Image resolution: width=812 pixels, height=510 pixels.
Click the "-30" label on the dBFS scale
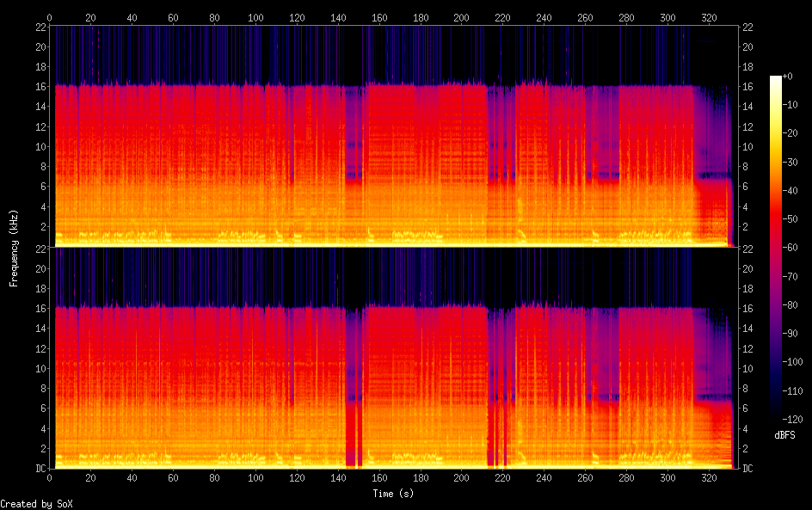[x=796, y=164]
